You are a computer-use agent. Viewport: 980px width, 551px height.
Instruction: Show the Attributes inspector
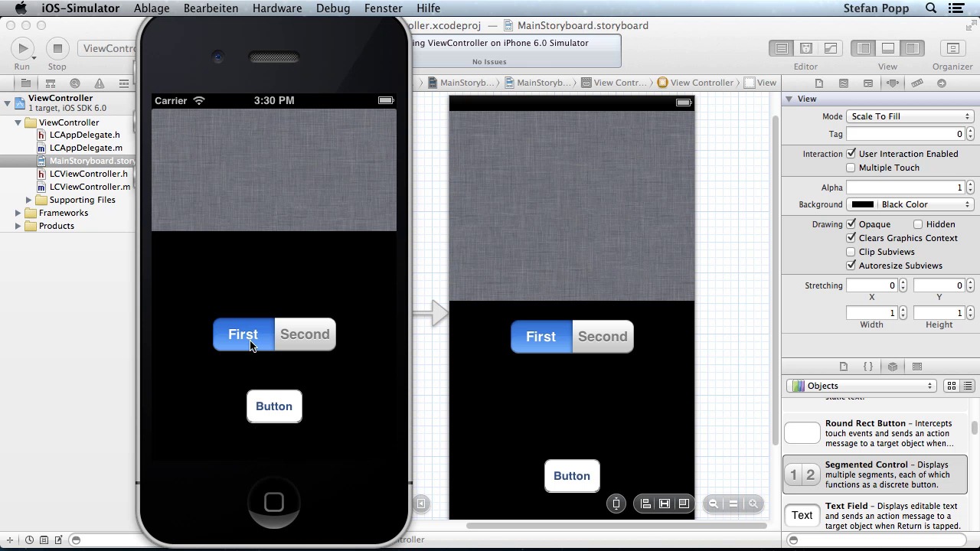893,83
